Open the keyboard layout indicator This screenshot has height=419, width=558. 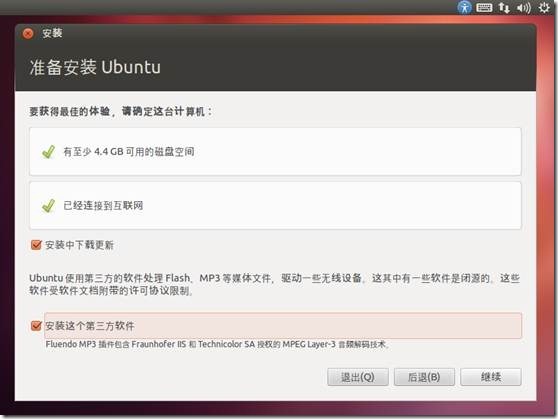(x=484, y=7)
